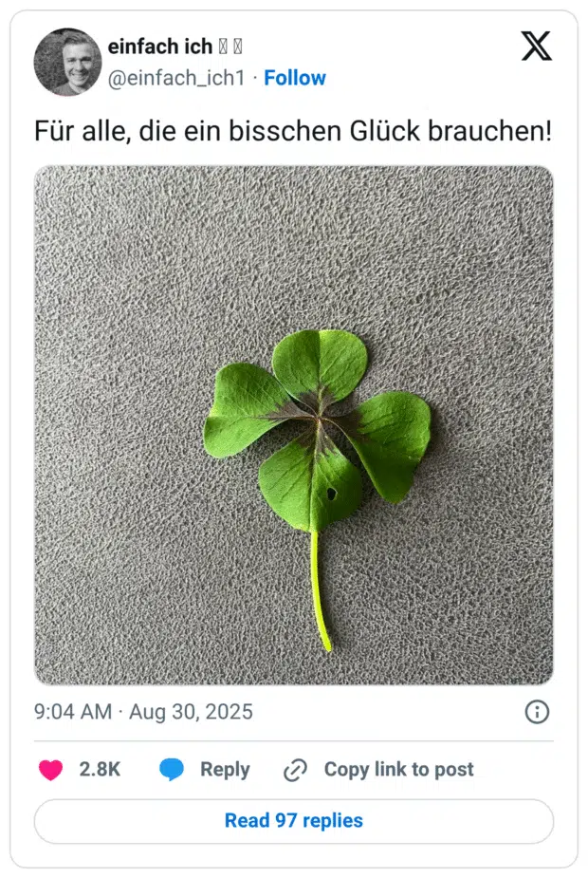588x878 pixels.
Task: Click the 9:04 AM time link
Action: point(73,712)
